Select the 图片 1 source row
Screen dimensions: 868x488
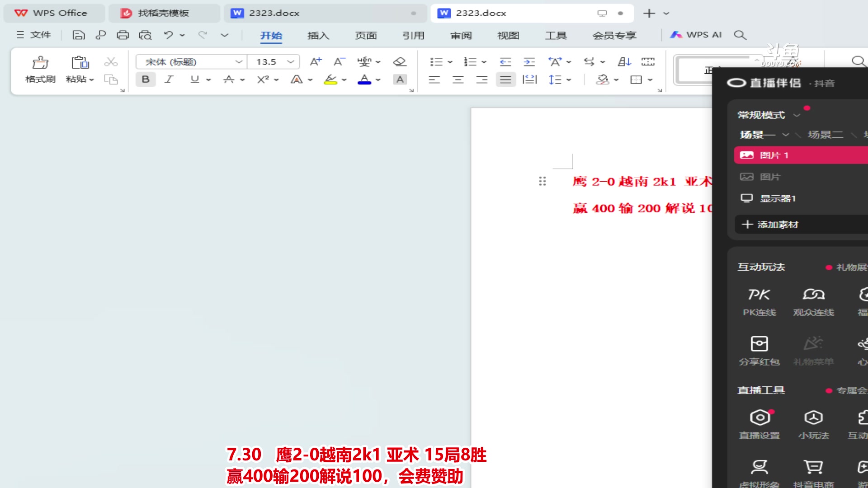coord(801,155)
